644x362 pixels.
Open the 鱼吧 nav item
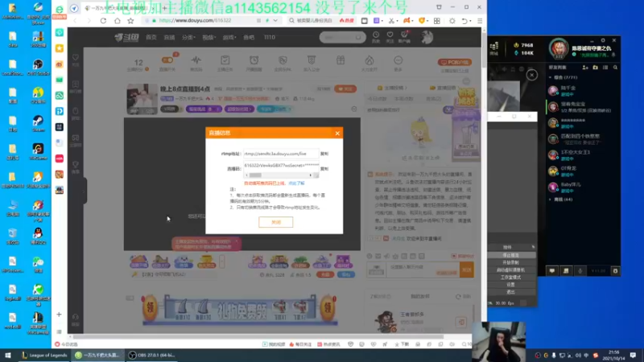(x=249, y=37)
